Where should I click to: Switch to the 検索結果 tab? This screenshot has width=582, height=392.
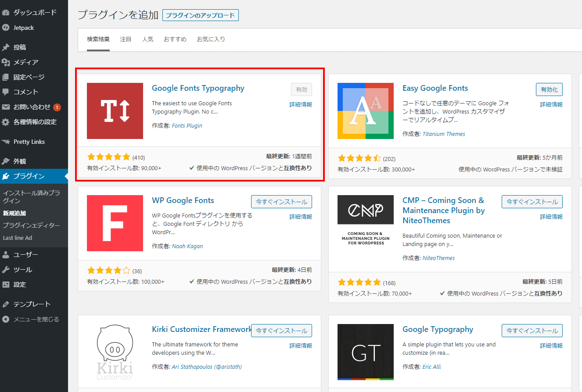pos(98,39)
